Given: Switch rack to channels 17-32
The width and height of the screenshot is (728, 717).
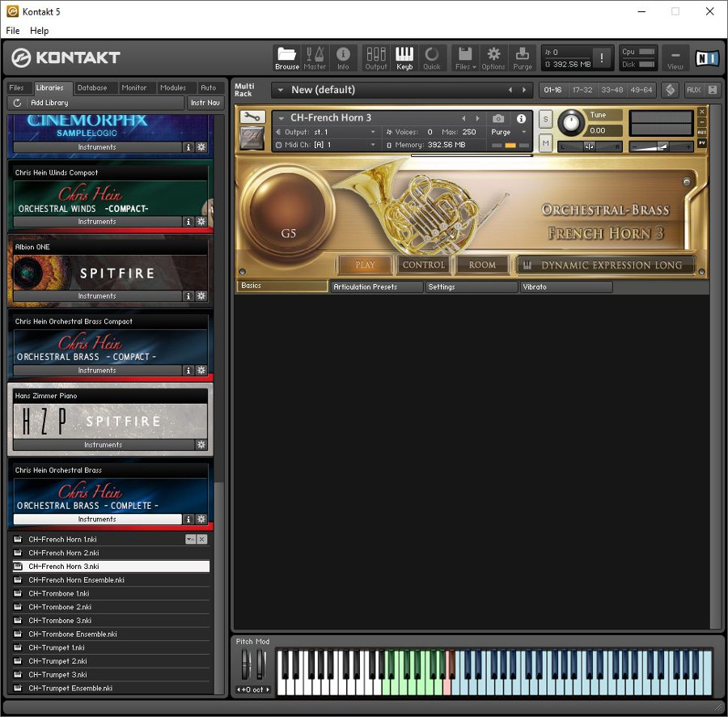Looking at the screenshot, I should coord(582,90).
